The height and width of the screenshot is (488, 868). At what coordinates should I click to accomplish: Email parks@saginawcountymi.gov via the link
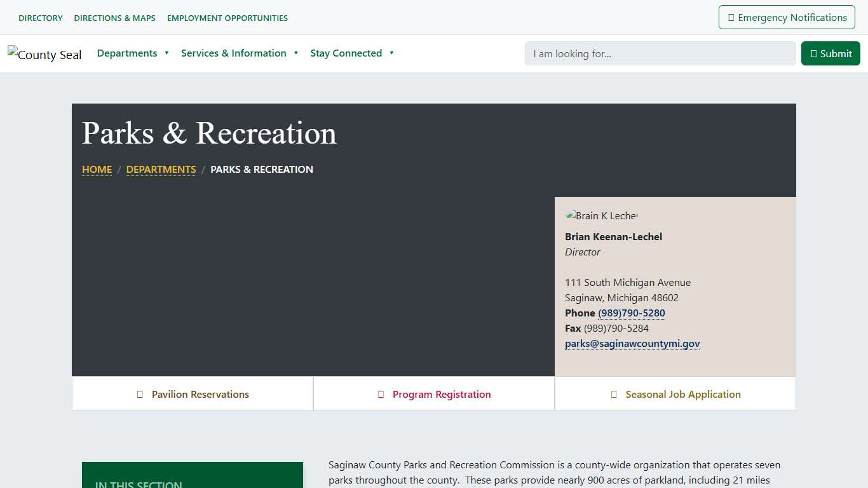(632, 343)
